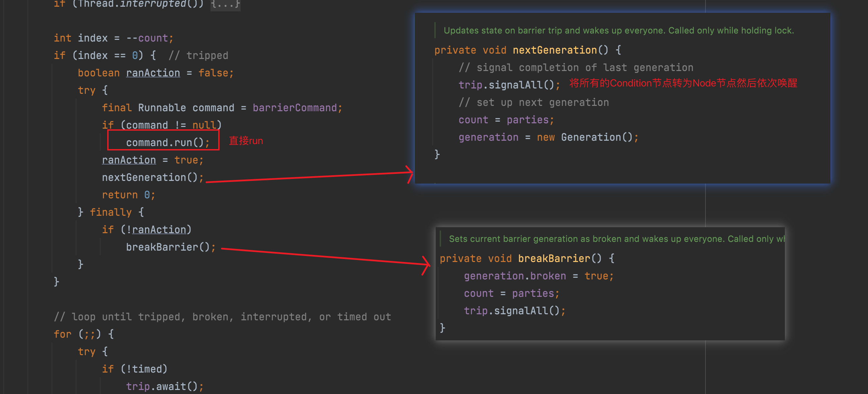Click the 'return 0;' statement
This screenshot has height=394, width=868.
128,195
